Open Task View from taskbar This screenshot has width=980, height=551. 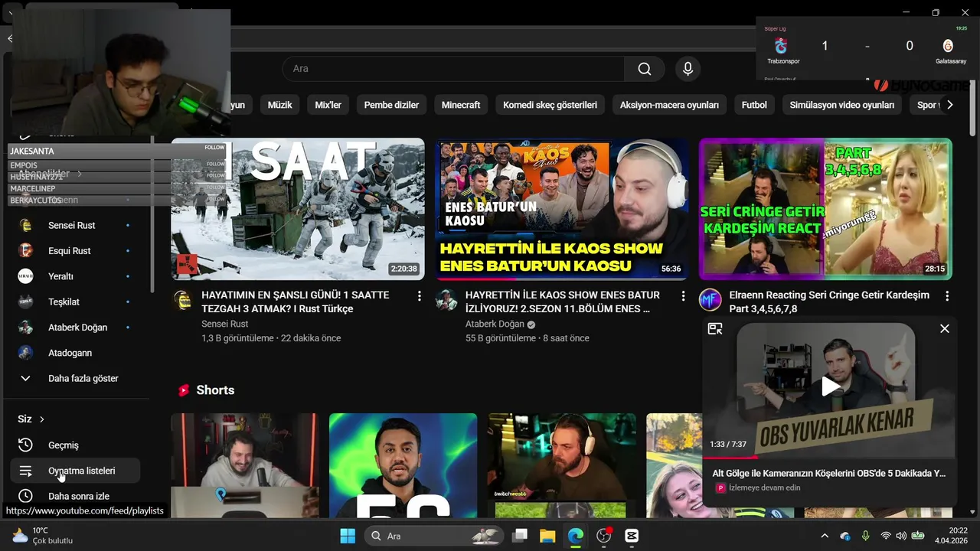(x=520, y=536)
